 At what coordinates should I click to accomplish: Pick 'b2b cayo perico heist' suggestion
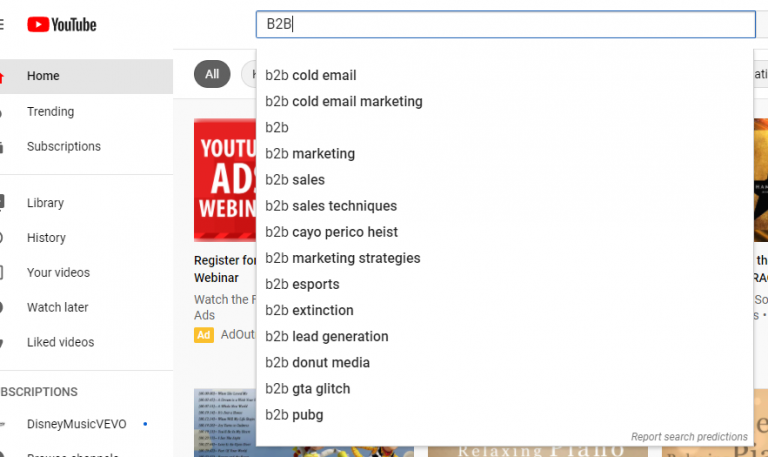pyautogui.click(x=504, y=232)
